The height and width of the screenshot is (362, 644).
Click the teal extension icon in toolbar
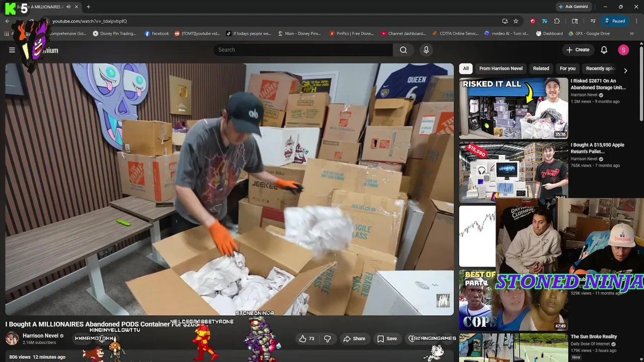click(x=544, y=21)
